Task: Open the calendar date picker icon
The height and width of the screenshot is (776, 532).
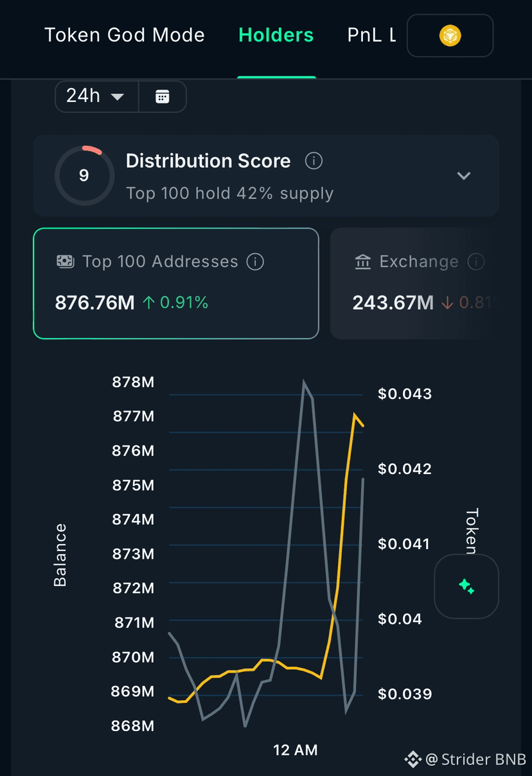Action: 163,96
